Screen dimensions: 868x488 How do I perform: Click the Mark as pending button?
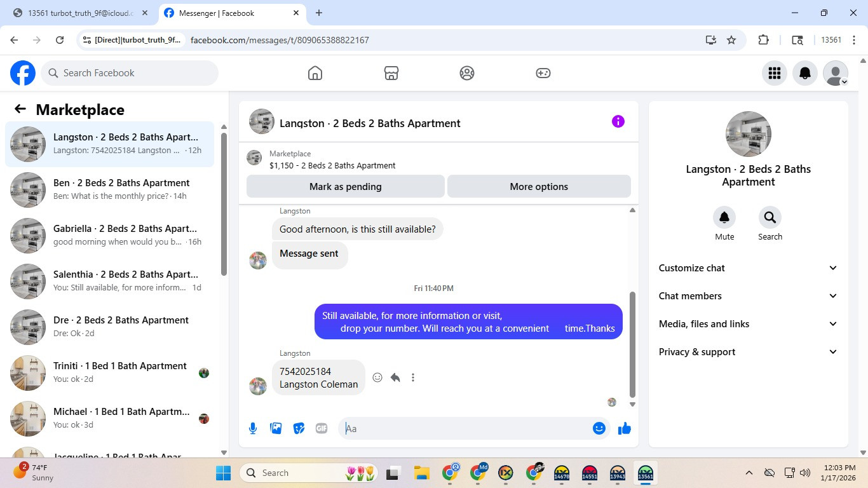click(x=346, y=187)
